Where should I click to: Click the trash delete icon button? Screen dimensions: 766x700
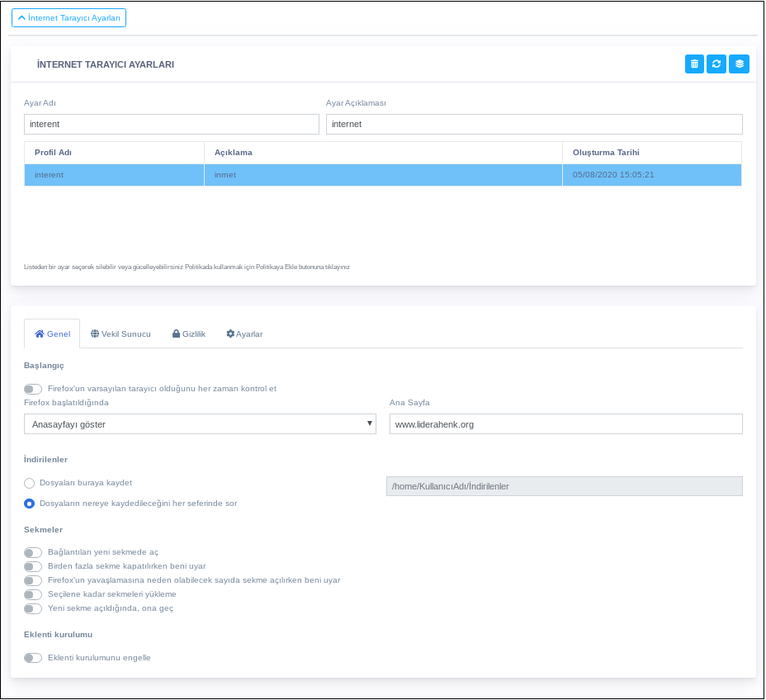[x=694, y=64]
